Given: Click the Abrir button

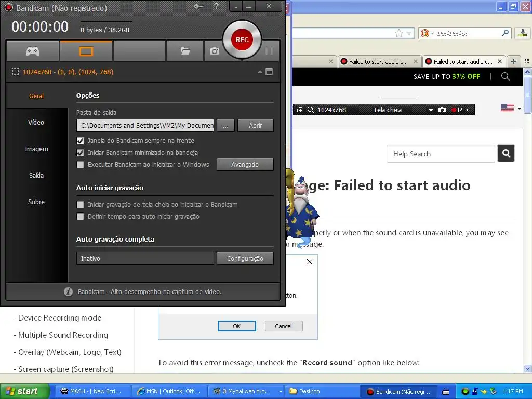Looking at the screenshot, I should click(x=256, y=126).
